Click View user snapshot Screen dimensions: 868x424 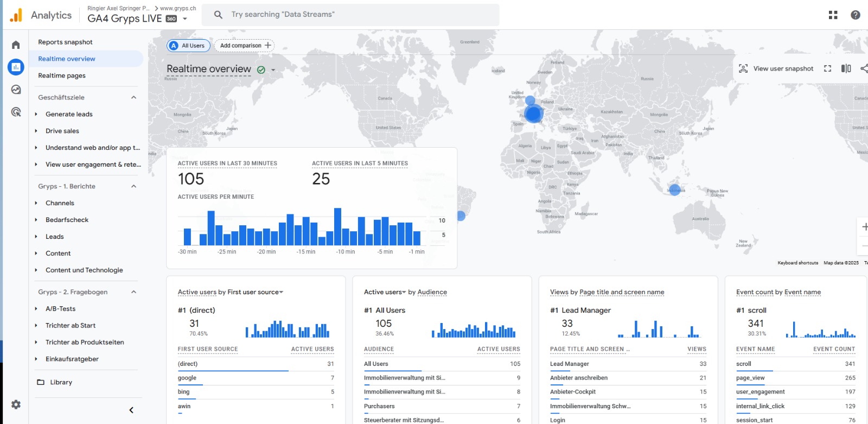point(776,68)
